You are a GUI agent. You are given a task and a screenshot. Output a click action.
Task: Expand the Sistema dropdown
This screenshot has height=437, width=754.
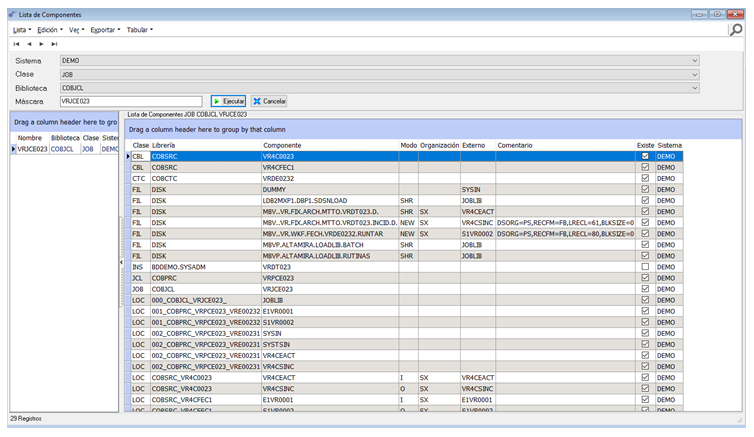[694, 61]
